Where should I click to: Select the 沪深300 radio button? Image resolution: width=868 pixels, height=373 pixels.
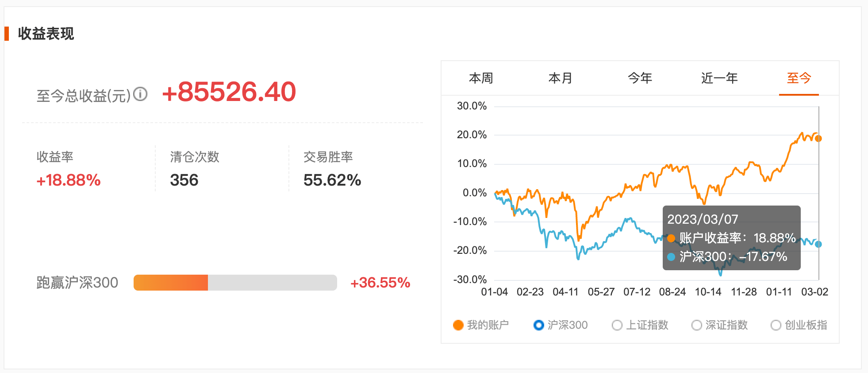coord(538,325)
